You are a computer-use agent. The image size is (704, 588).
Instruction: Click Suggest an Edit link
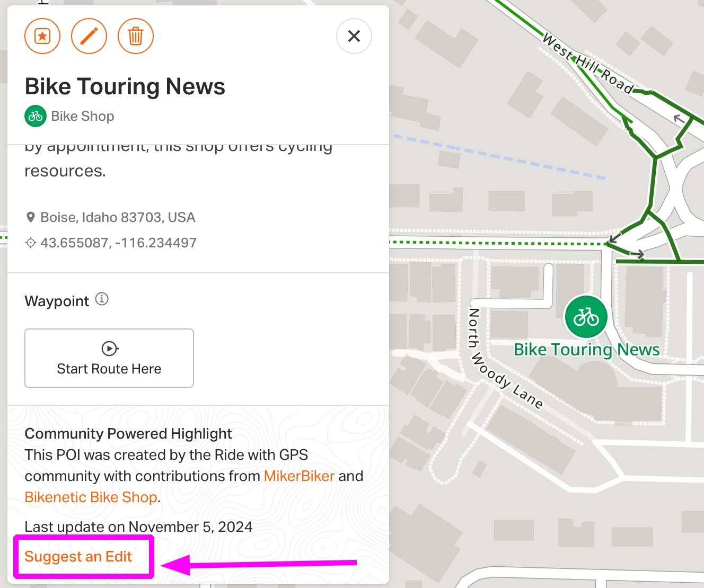point(78,556)
